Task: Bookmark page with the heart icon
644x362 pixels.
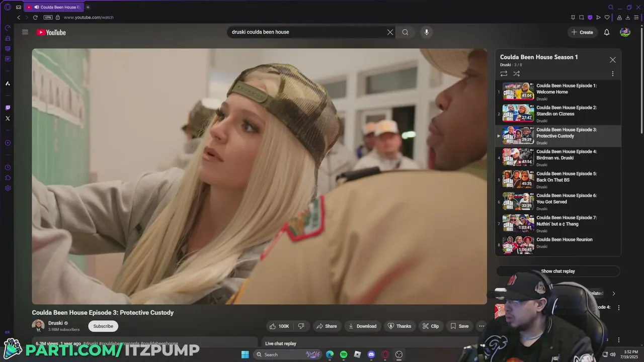Action: [607, 17]
